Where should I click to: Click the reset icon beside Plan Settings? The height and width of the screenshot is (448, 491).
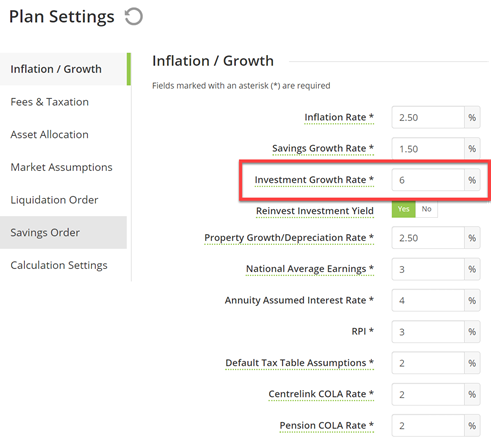[134, 17]
